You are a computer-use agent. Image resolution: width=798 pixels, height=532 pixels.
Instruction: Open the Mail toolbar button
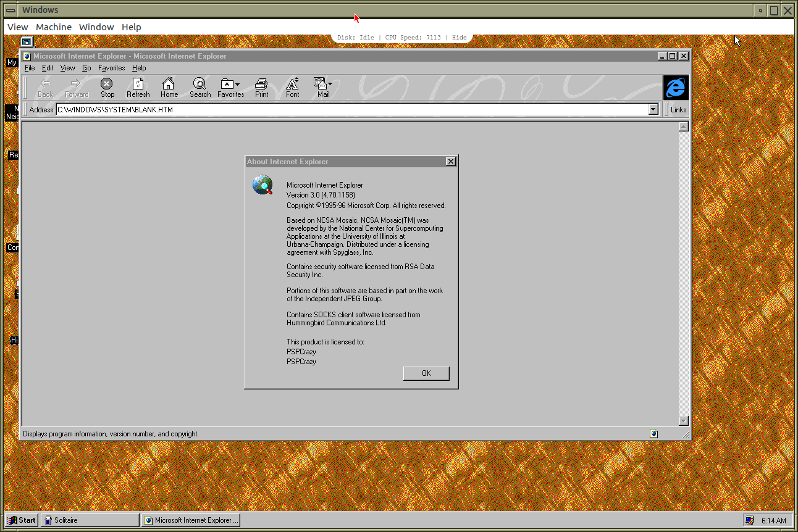(x=324, y=88)
